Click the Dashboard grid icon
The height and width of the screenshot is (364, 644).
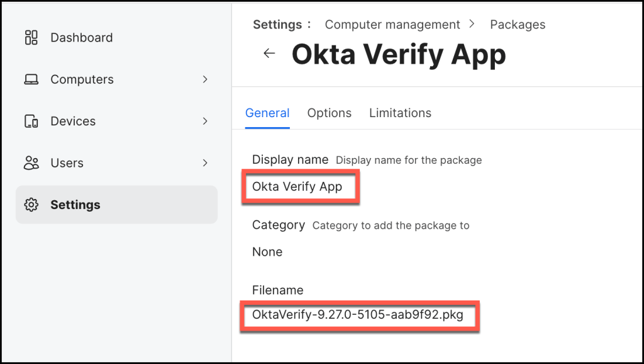tap(31, 38)
